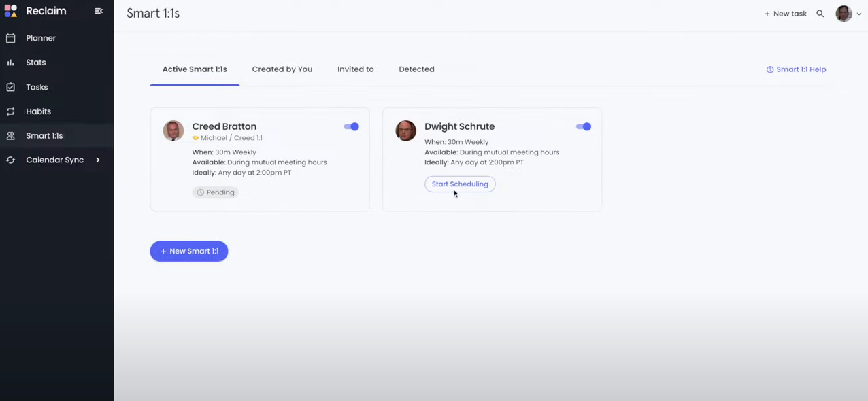This screenshot has height=401, width=868.
Task: Click "Available" line in Dwight Schrute's card
Action: click(x=492, y=152)
